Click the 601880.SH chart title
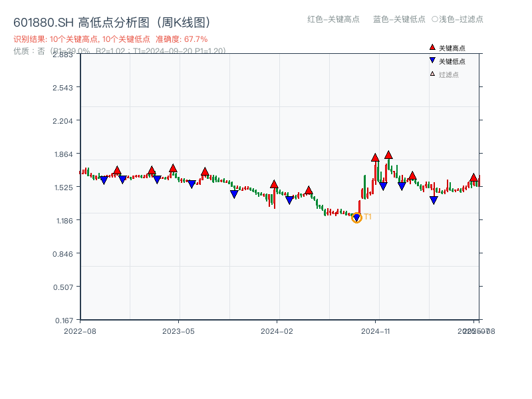The image size is (532, 399). coord(112,22)
